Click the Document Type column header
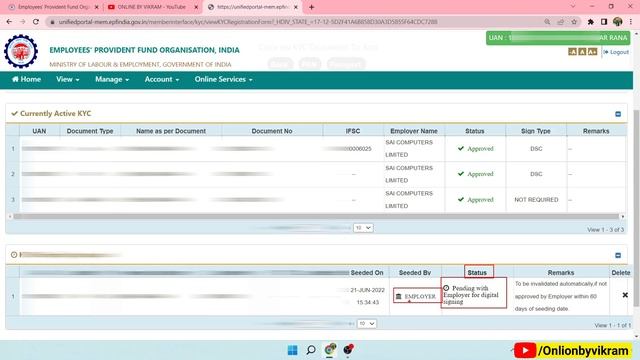This screenshot has height=360, width=640. click(90, 131)
